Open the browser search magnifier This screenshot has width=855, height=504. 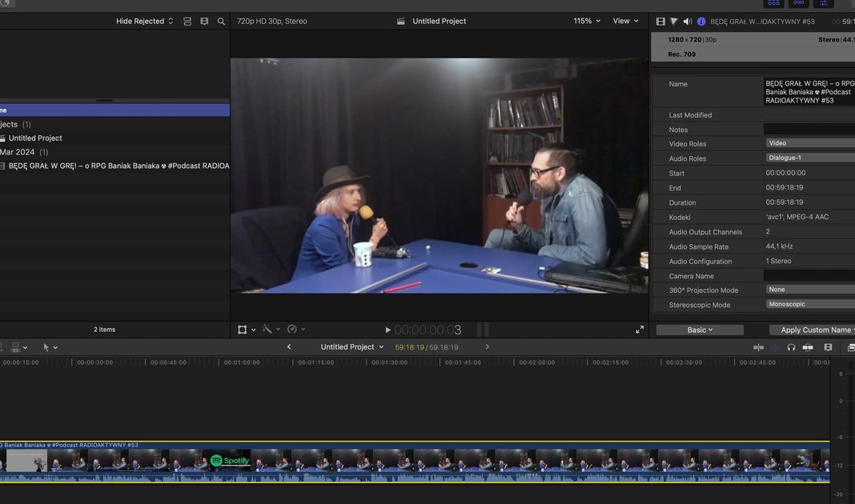pos(221,22)
